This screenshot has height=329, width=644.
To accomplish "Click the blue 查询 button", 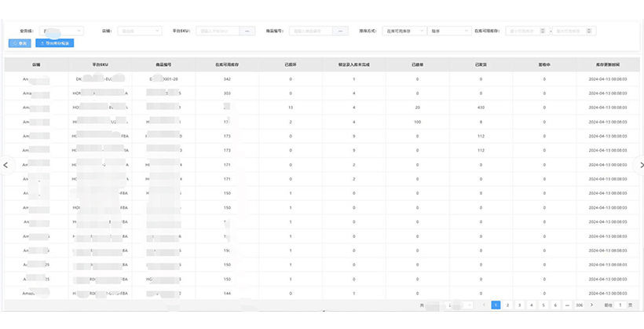I will 20,42.
